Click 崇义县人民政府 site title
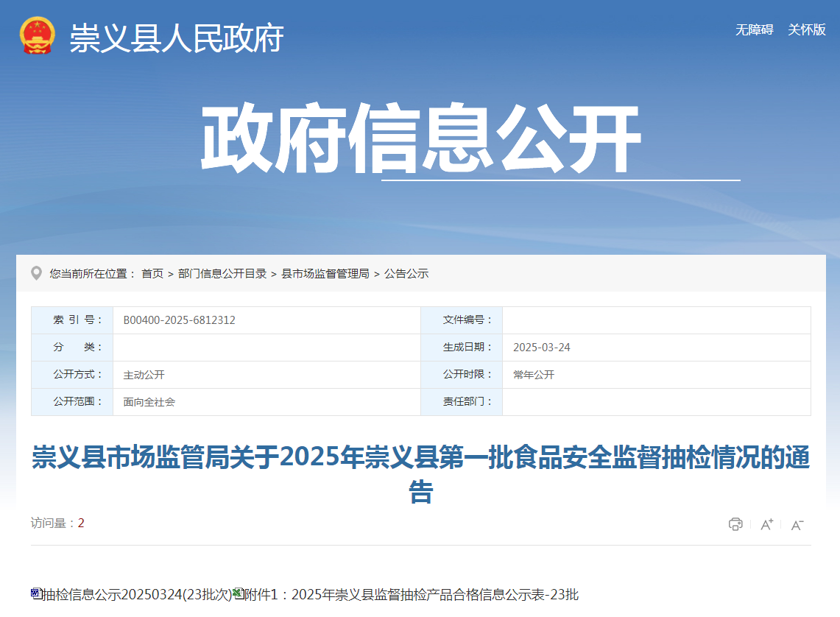 [177, 38]
